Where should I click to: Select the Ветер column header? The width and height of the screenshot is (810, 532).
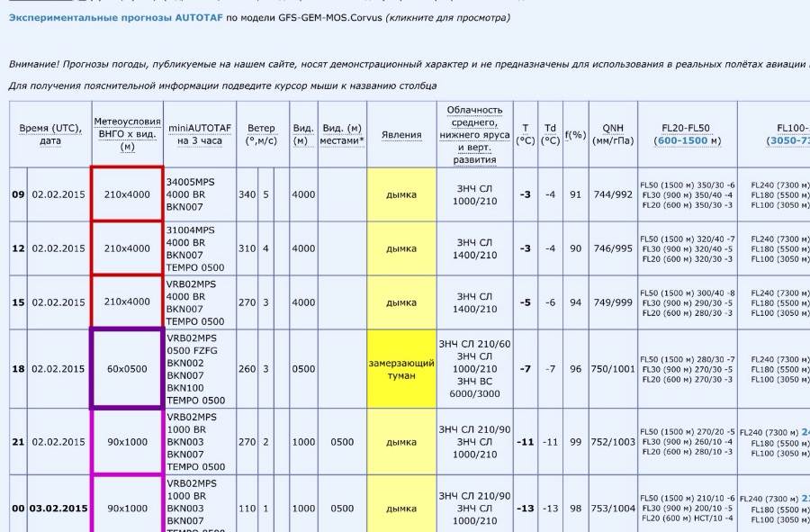[x=261, y=134]
